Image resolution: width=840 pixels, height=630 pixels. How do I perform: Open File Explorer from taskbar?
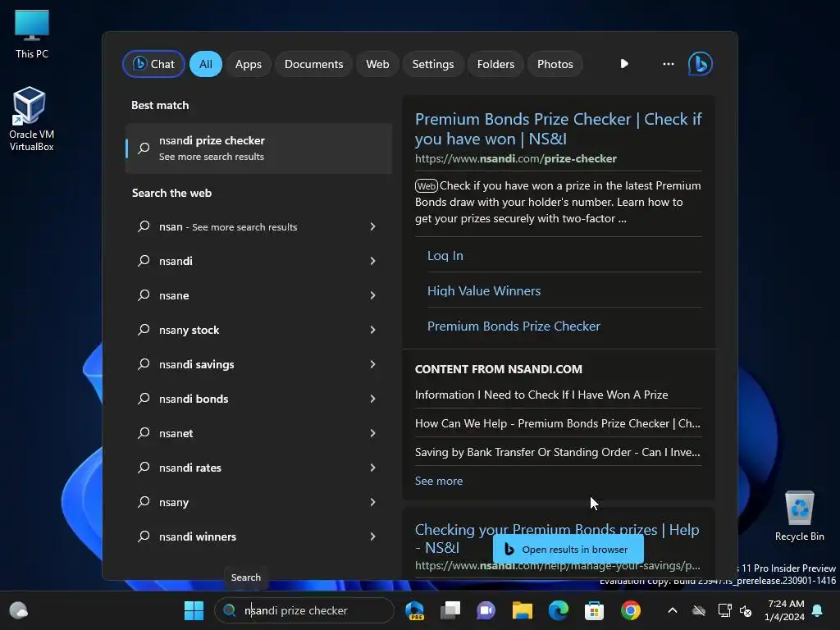(x=522, y=610)
